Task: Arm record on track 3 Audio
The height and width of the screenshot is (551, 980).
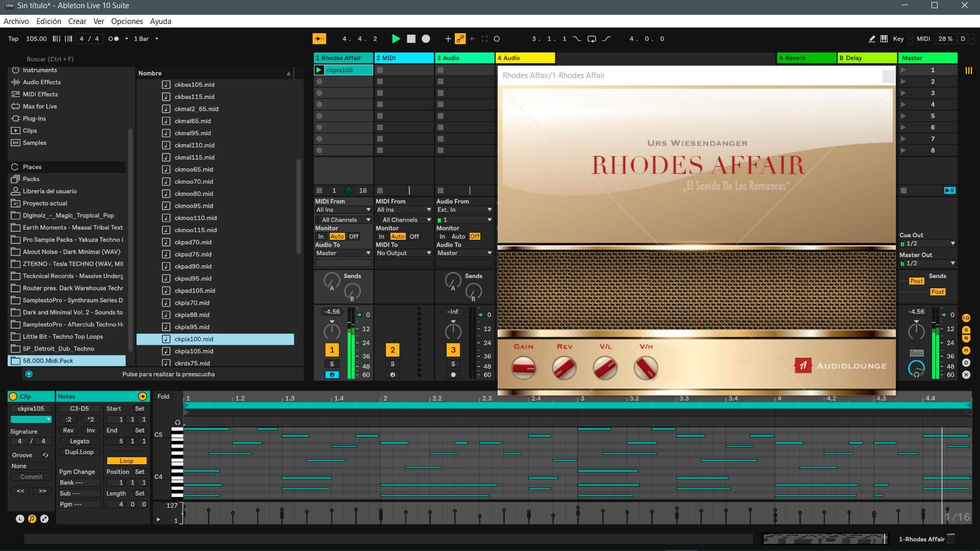Action: pyautogui.click(x=453, y=374)
